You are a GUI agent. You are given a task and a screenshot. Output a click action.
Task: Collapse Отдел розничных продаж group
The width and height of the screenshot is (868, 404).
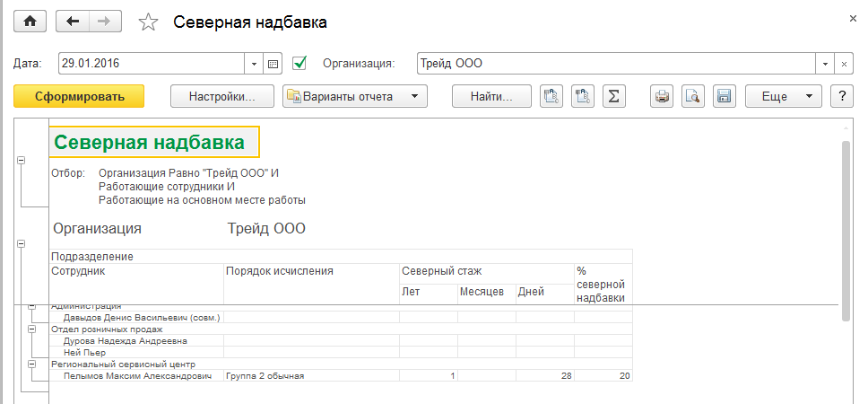pyautogui.click(x=32, y=329)
